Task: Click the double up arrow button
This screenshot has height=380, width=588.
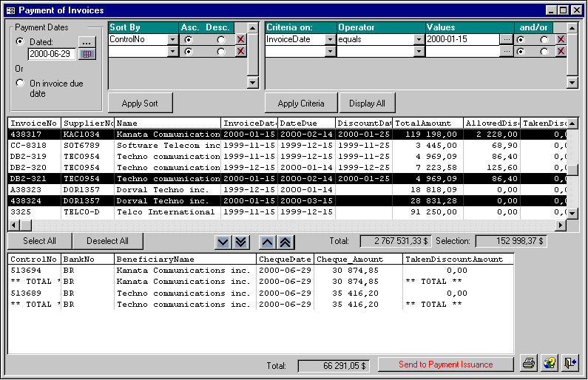Action: 285,242
